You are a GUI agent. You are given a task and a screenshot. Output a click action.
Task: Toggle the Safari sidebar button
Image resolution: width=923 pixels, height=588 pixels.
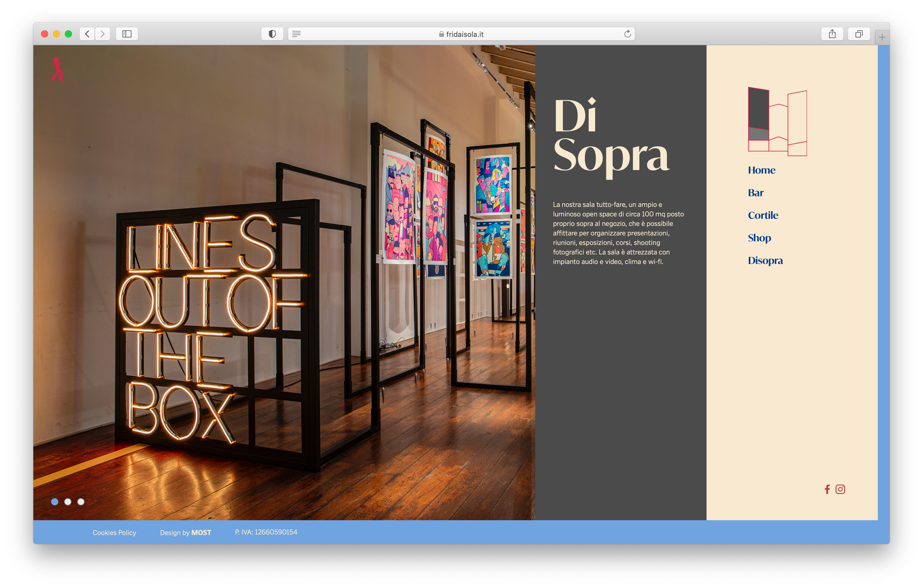click(127, 34)
